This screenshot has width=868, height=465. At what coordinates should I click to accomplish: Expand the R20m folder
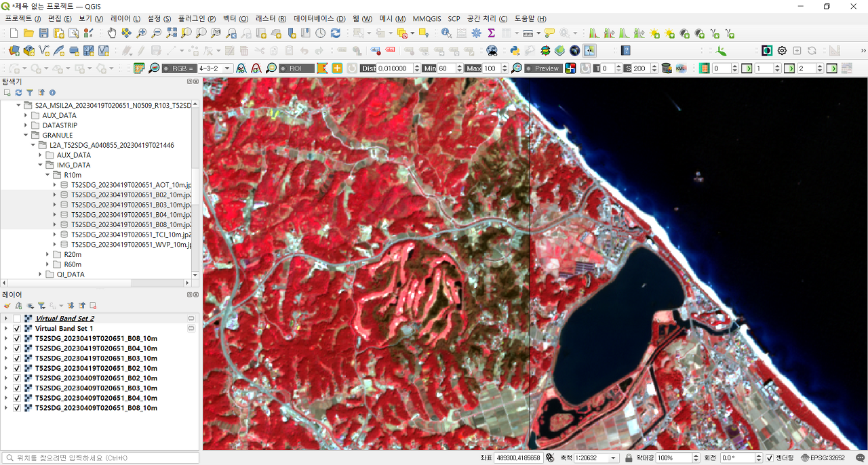48,254
